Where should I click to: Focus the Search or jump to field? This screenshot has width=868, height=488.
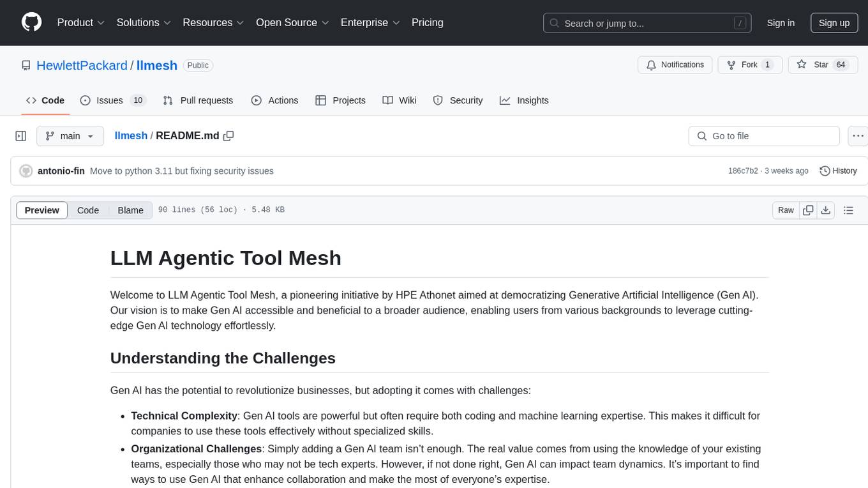648,23
